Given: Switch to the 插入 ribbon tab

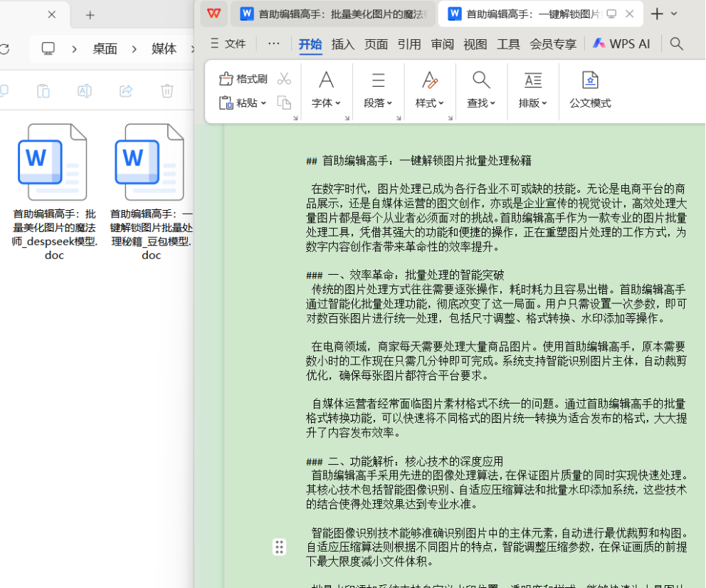Looking at the screenshot, I should click(343, 44).
